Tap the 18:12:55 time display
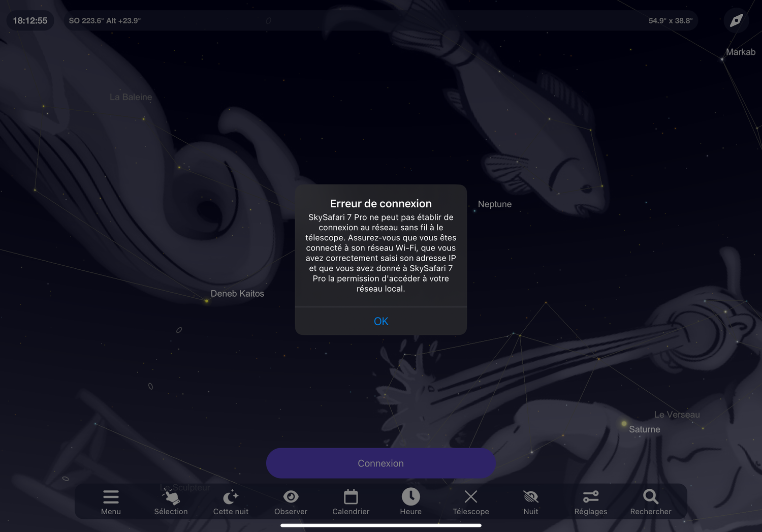 [30, 21]
